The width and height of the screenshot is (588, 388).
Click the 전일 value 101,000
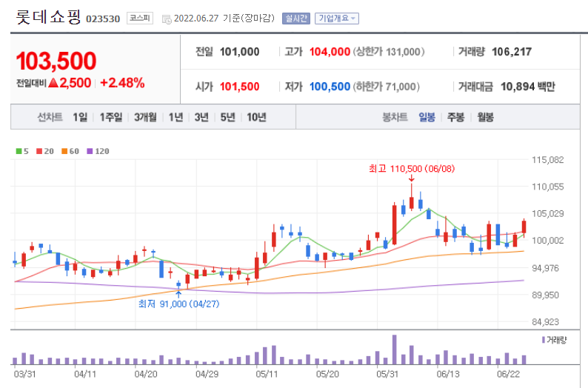(x=240, y=52)
